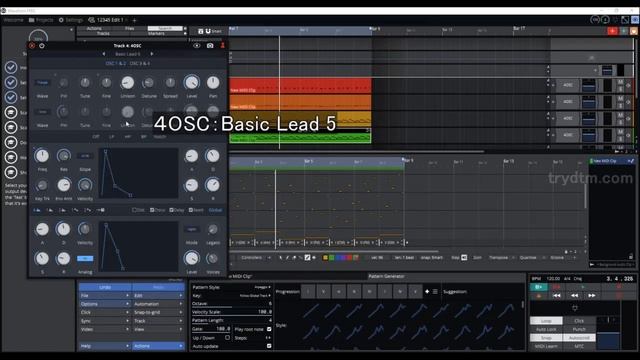Open the progression list menu icon
Image resolution: width=640 pixels, height=360 pixels.
435,291
